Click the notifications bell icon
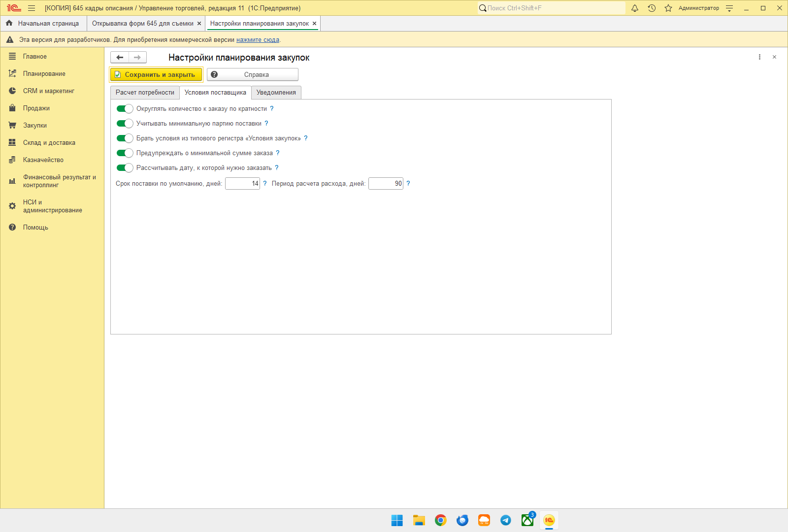The width and height of the screenshot is (788, 532). 635,8
